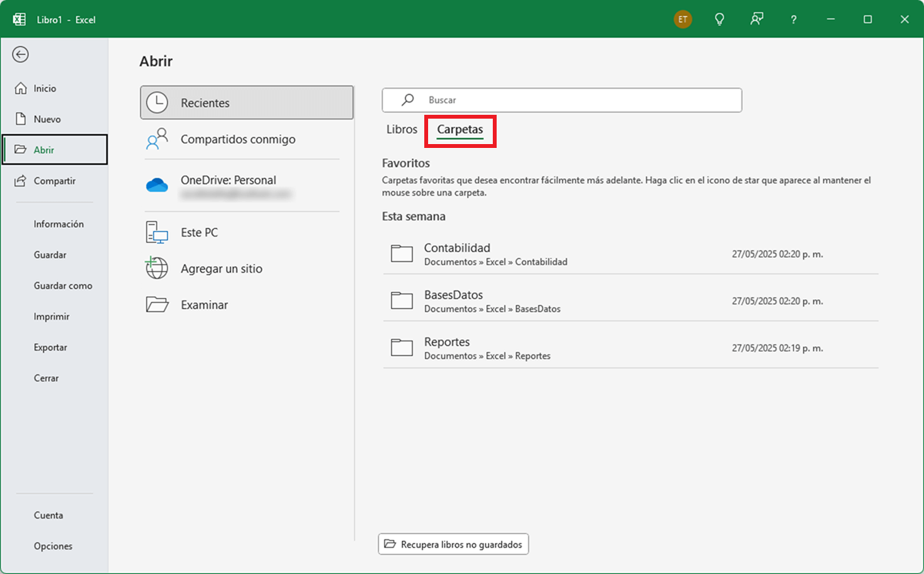Click the clock icon beside Recientes
Screen dimensions: 924x574
[x=157, y=102]
